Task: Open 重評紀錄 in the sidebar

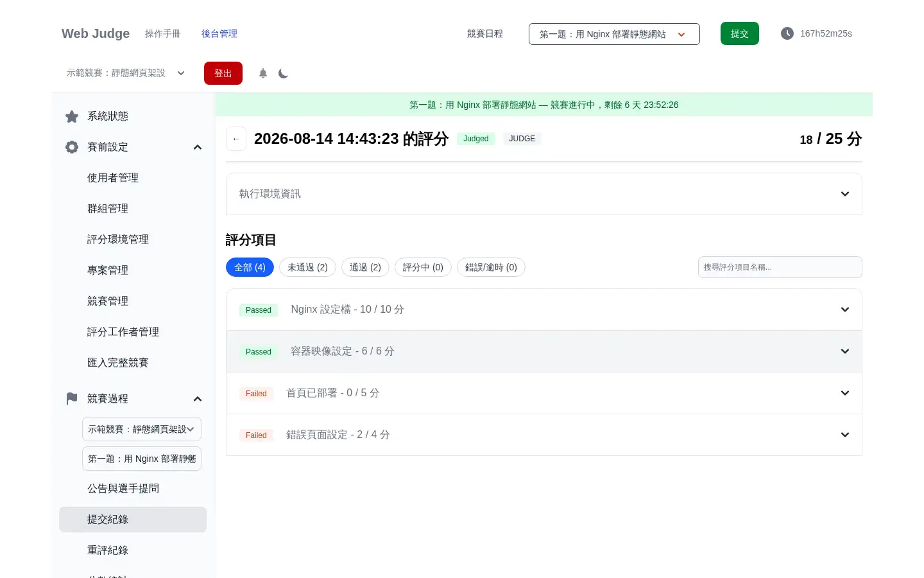Action: point(133,550)
